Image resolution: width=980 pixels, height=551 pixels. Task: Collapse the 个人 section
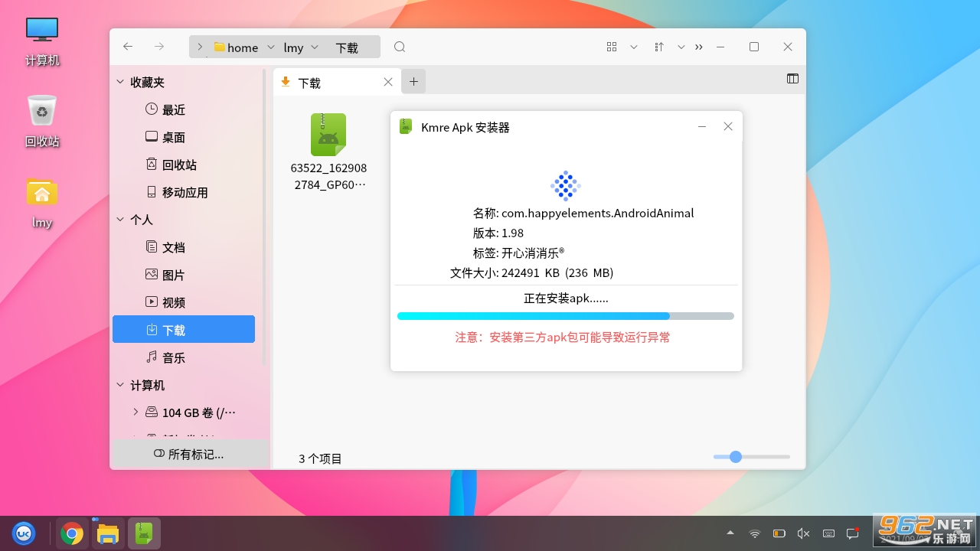[x=120, y=220]
